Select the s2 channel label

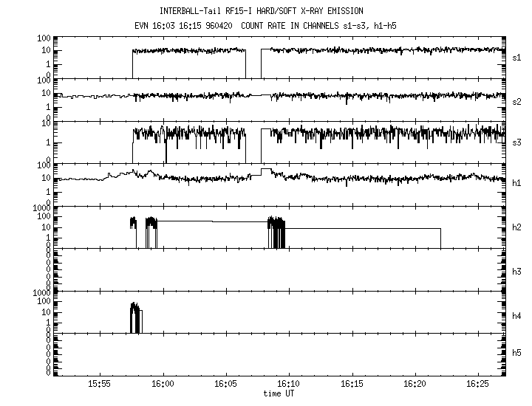click(x=516, y=102)
